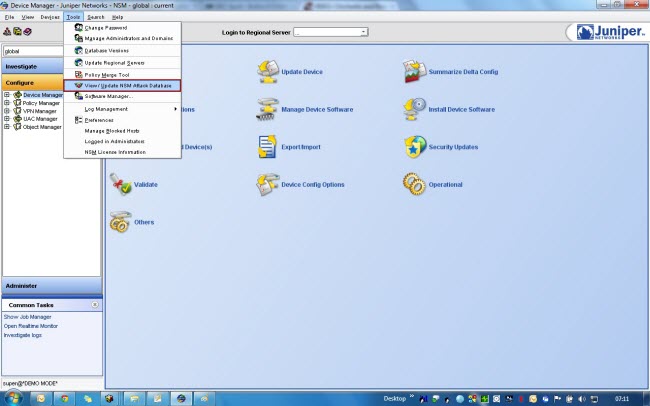Open the Security Updates link
650x406 pixels.
click(x=453, y=147)
